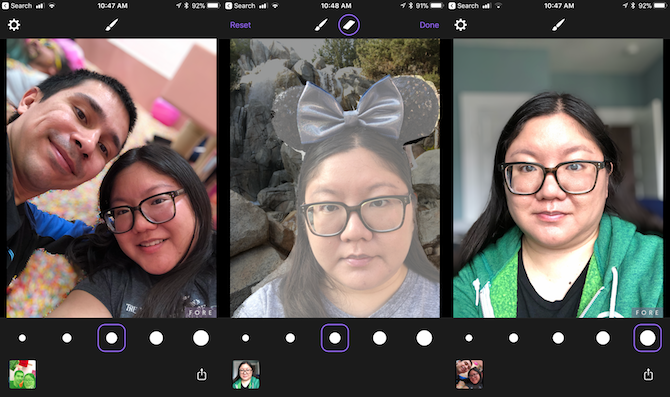Choose fourth brush size in right screen
The width and height of the screenshot is (670, 397).
pyautogui.click(x=603, y=338)
